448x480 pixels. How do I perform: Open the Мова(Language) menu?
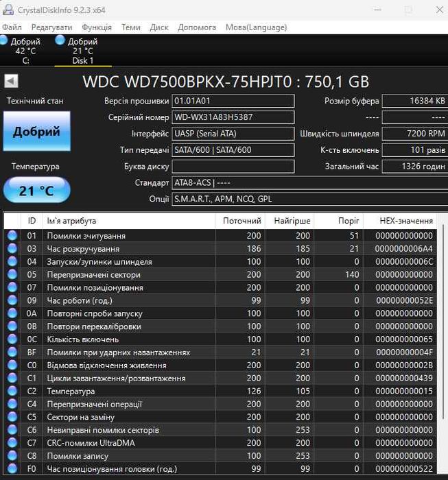[257, 27]
